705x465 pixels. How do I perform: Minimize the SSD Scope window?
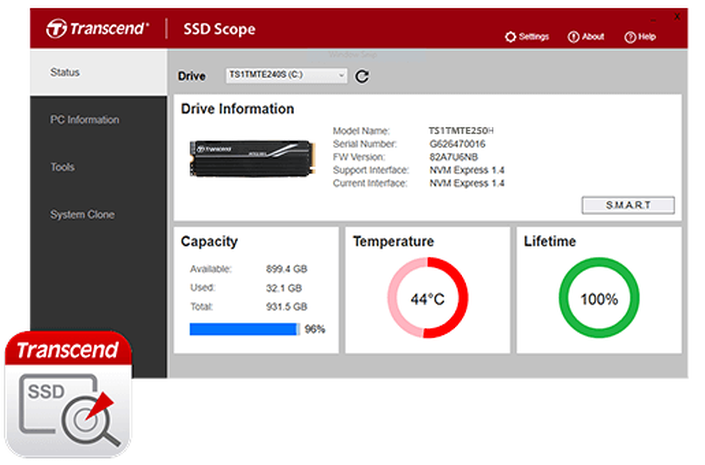pyautogui.click(x=653, y=20)
